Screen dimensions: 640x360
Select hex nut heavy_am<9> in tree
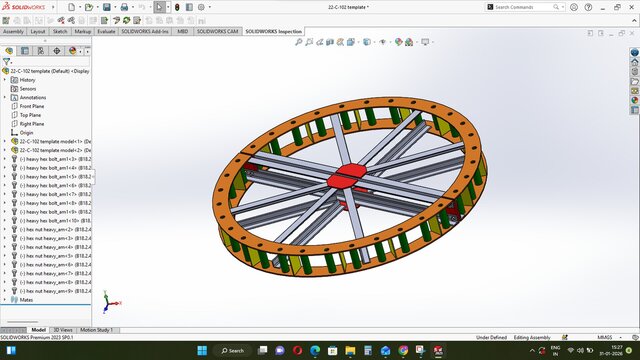click(51, 291)
